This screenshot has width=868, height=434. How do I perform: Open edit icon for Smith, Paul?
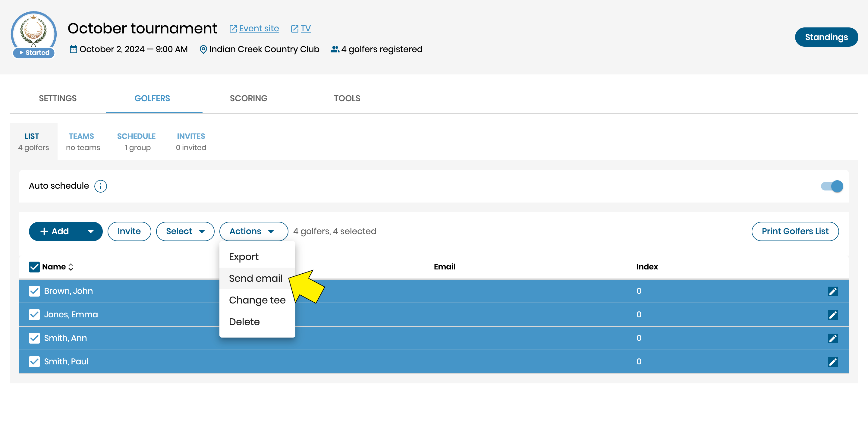833,362
